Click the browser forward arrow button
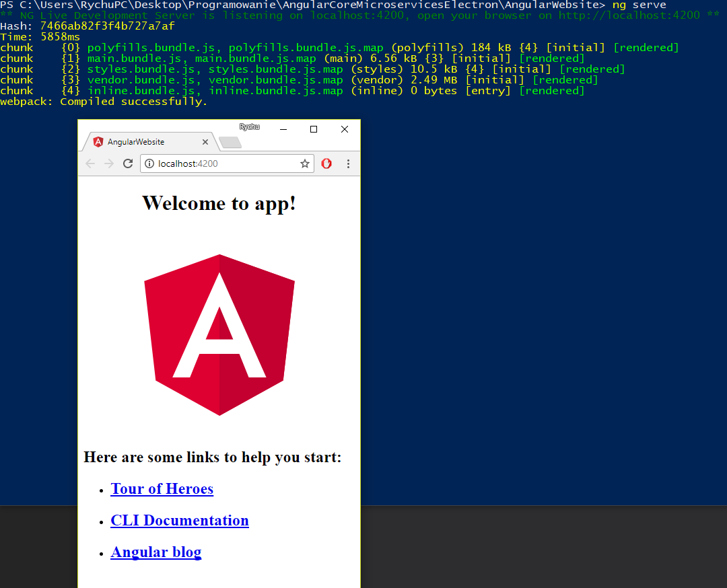Viewport: 727px width, 588px height. tap(109, 163)
